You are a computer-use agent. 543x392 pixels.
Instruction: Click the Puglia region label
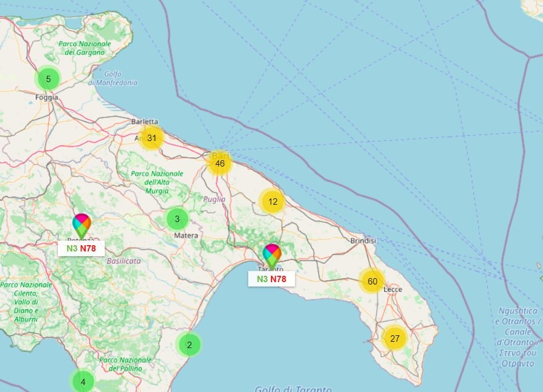click(214, 199)
